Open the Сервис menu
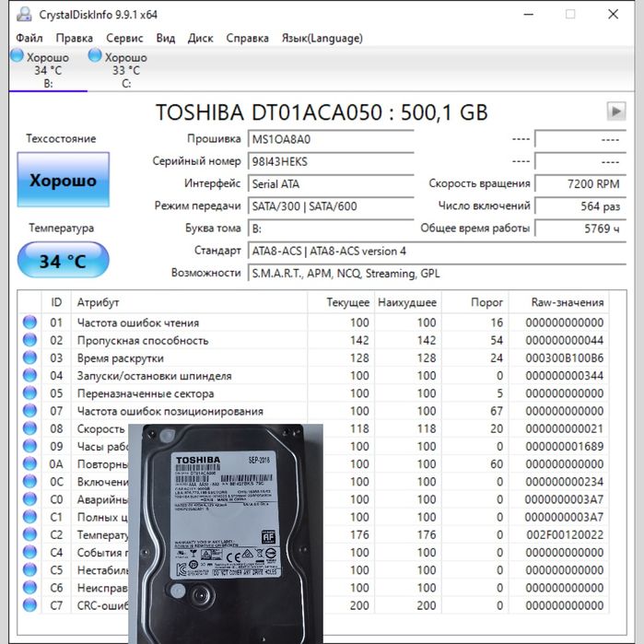This screenshot has height=644, width=644. pos(124,38)
